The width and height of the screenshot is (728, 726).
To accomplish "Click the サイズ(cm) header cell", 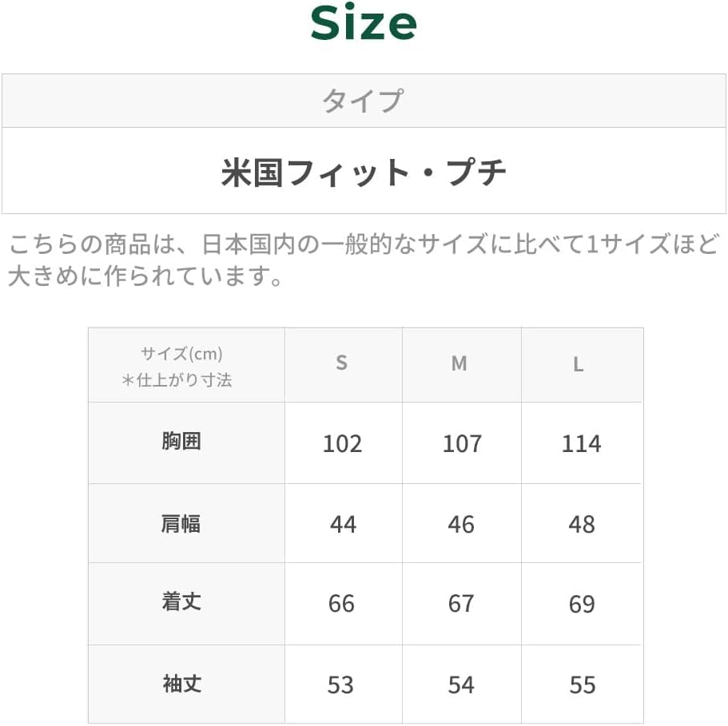I will click(x=183, y=366).
